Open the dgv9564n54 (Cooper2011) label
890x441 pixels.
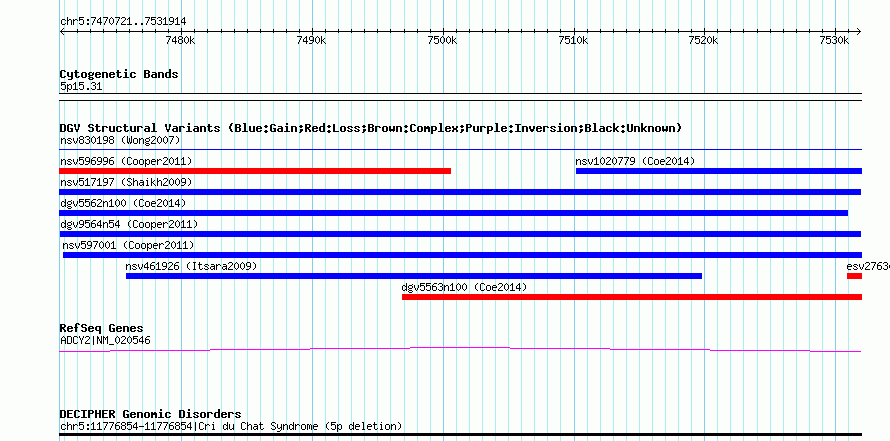click(x=129, y=224)
